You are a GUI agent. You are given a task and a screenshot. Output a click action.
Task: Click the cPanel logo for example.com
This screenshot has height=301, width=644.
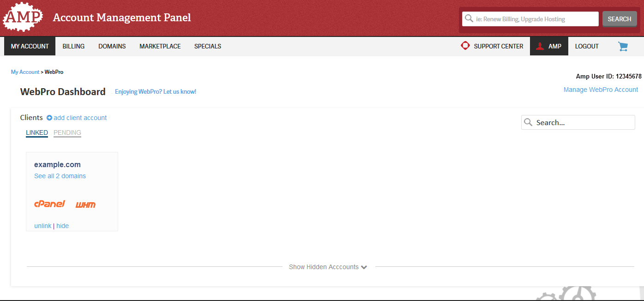(x=49, y=204)
